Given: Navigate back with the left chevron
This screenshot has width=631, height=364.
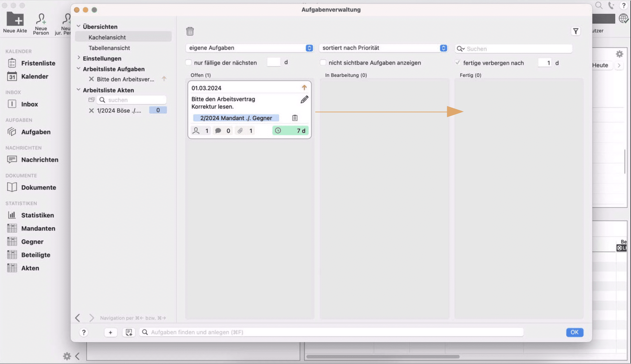Looking at the screenshot, I should pos(78,318).
